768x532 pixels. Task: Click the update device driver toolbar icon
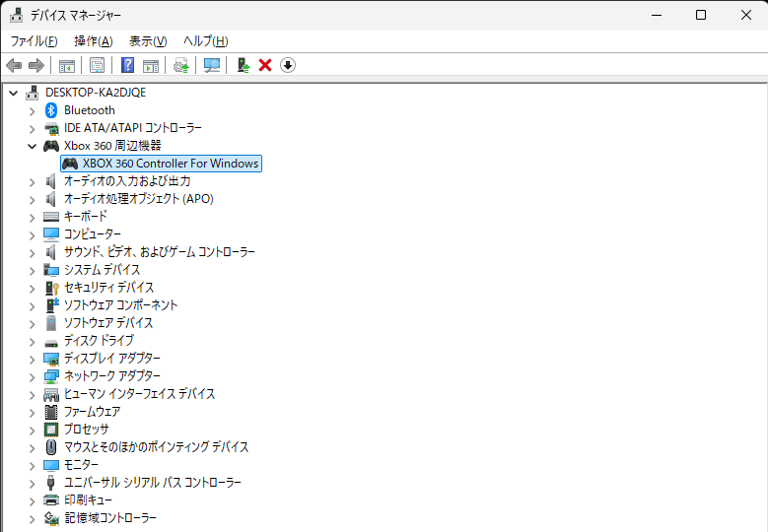tap(180, 65)
